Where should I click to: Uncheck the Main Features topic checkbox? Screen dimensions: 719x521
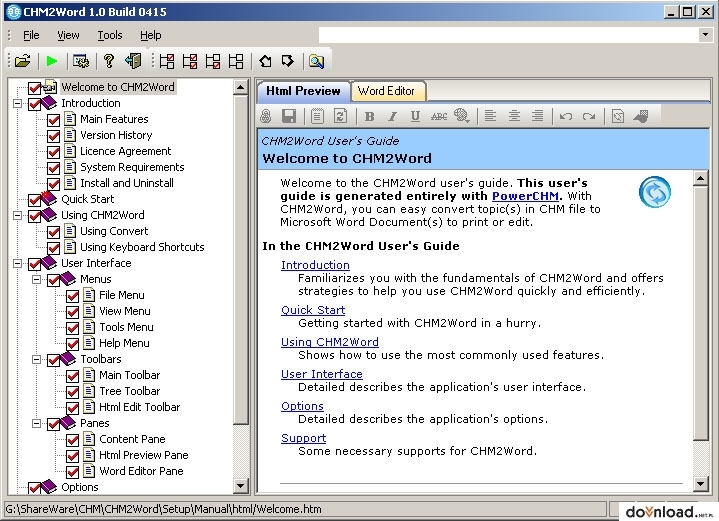(54, 120)
